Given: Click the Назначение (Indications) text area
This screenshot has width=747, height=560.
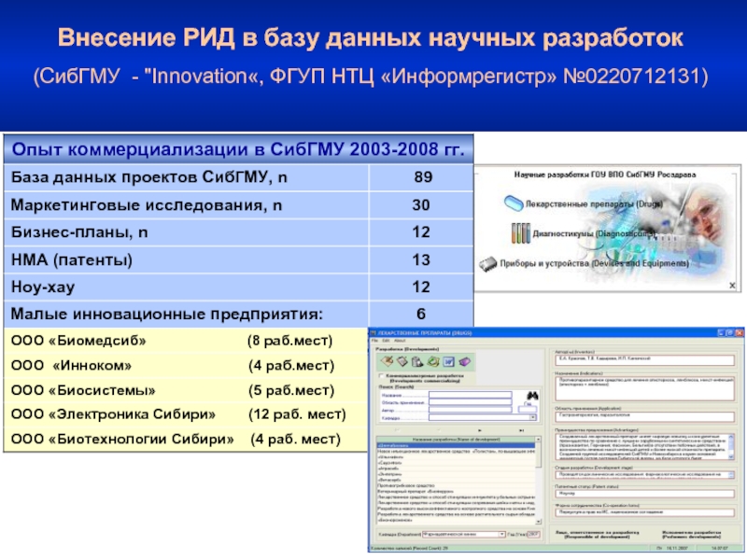Looking at the screenshot, I should pyautogui.click(x=644, y=388).
